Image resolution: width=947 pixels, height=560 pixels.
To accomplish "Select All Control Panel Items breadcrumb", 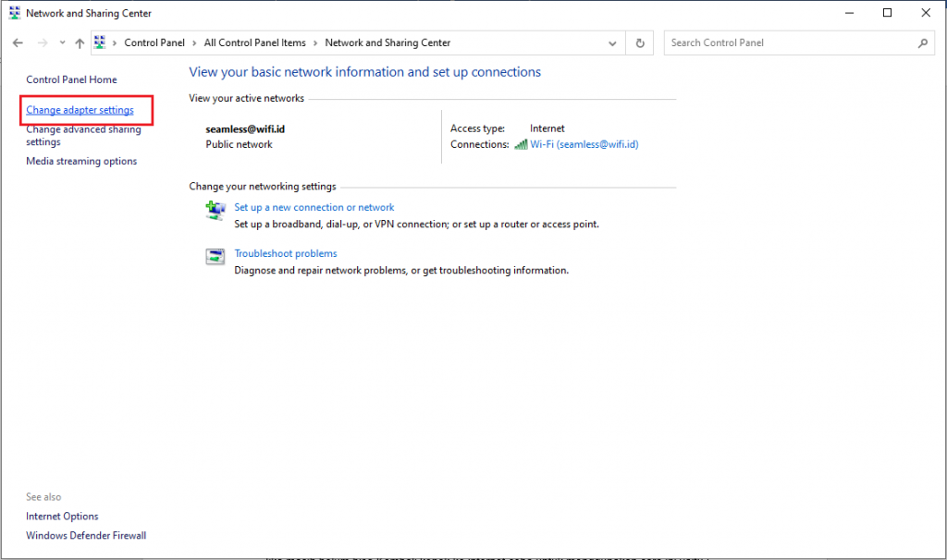I will tap(254, 43).
